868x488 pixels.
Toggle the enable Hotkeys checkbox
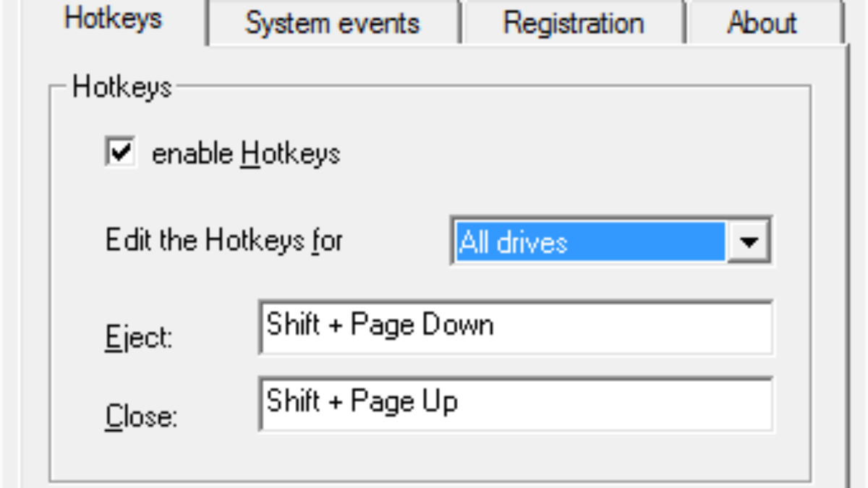point(120,153)
